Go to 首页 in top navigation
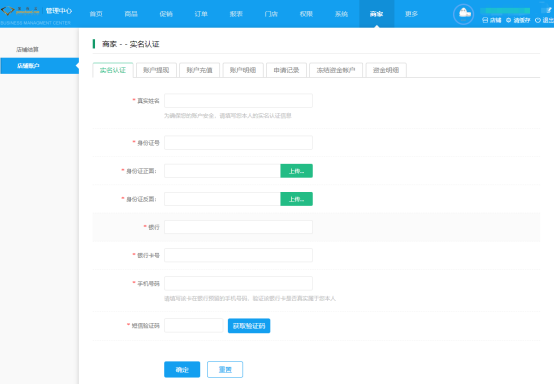 click(x=96, y=14)
